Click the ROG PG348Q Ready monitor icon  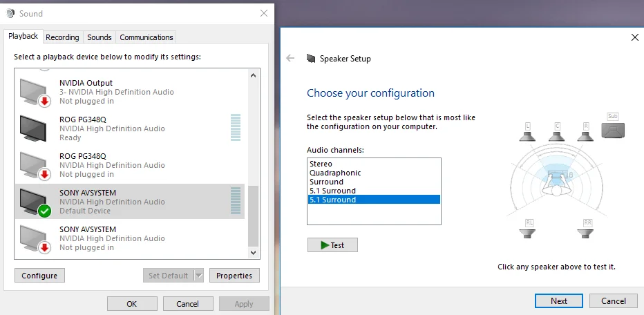pos(33,128)
